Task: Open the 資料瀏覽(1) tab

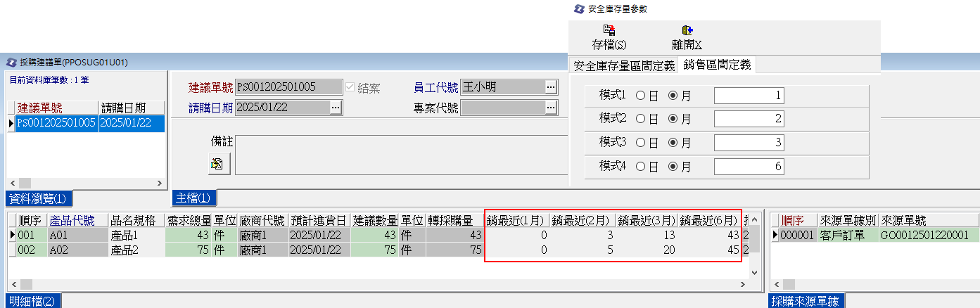Action: pyautogui.click(x=38, y=198)
